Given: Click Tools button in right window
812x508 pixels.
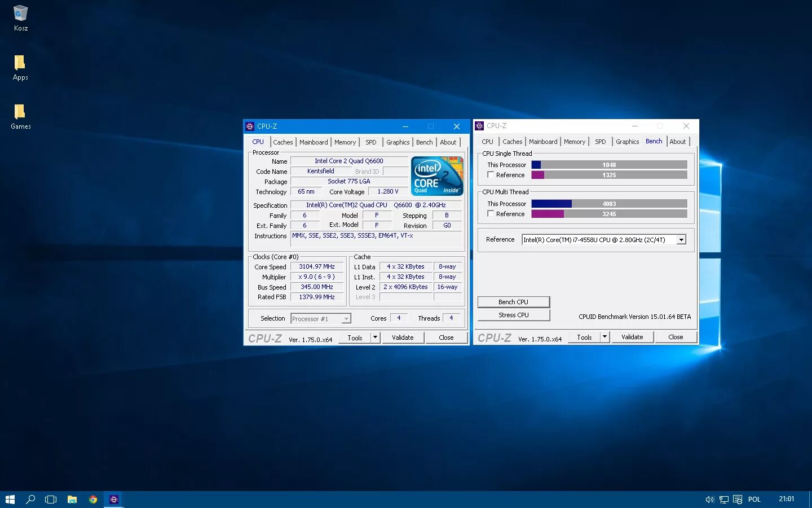Looking at the screenshot, I should click(585, 337).
